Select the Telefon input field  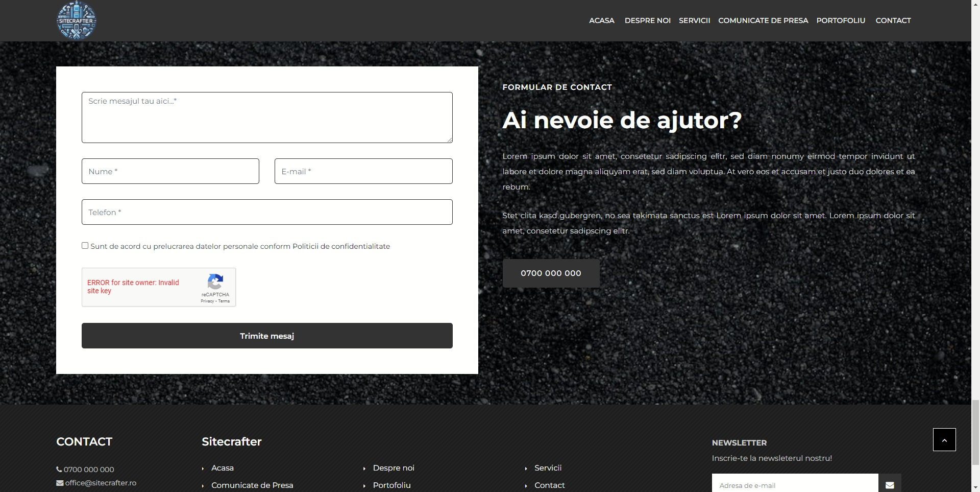pos(267,212)
